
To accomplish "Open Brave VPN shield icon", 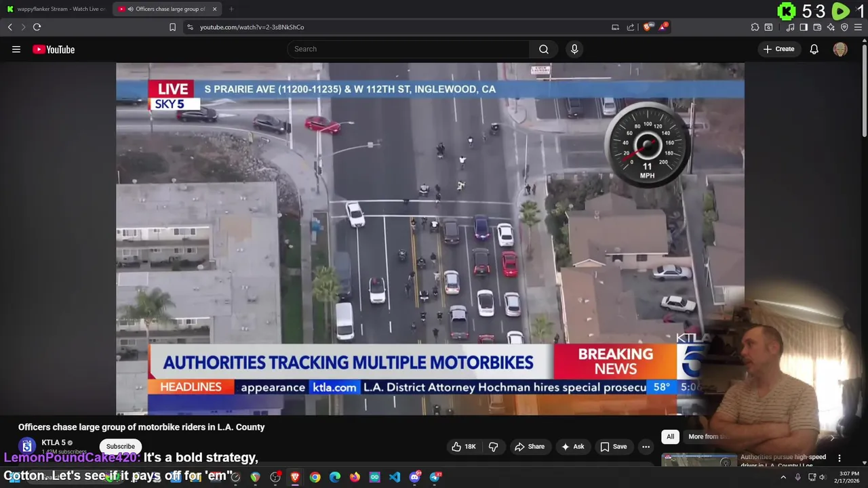I will [844, 27].
